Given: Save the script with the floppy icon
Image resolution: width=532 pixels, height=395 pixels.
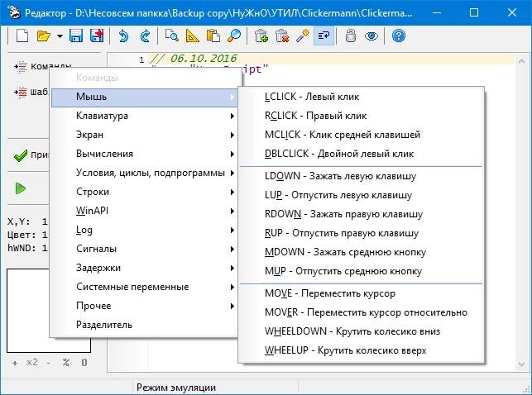Looking at the screenshot, I should click(x=76, y=36).
